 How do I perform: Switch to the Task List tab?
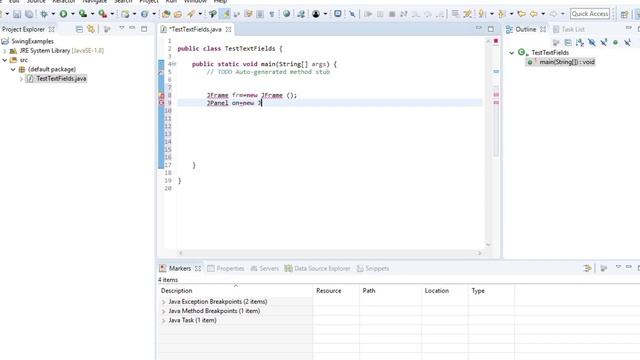[x=569, y=29]
